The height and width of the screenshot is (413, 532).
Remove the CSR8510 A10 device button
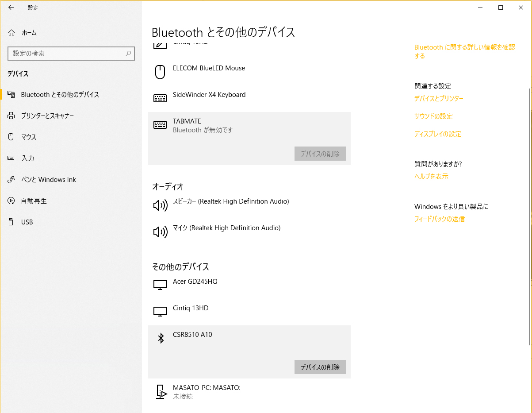(320, 367)
